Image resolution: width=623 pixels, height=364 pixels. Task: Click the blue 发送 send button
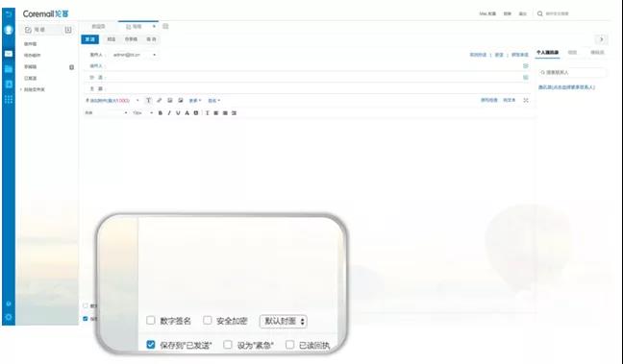[x=90, y=39]
